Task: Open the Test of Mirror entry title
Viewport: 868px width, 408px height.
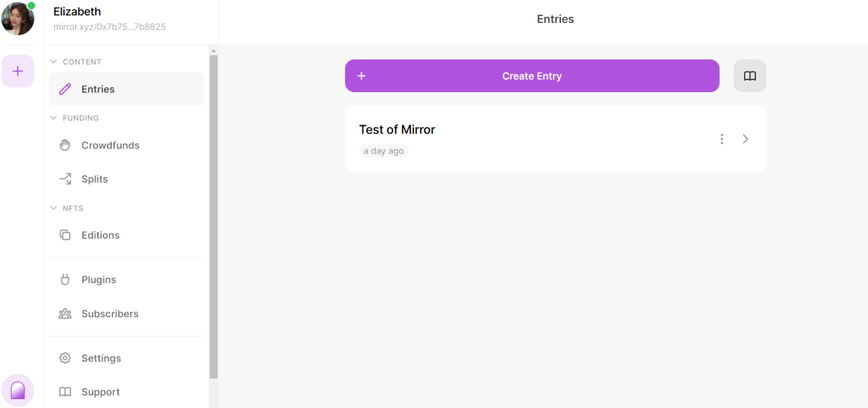Action: click(x=397, y=129)
